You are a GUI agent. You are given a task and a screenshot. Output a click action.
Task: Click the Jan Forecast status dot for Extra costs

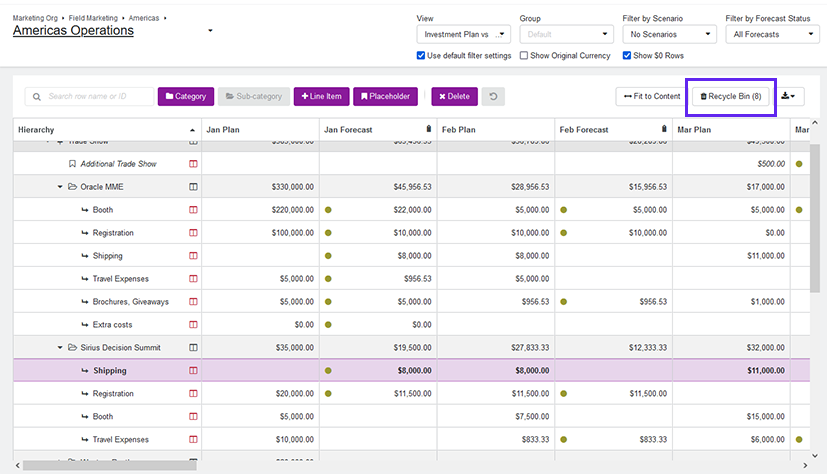328,325
